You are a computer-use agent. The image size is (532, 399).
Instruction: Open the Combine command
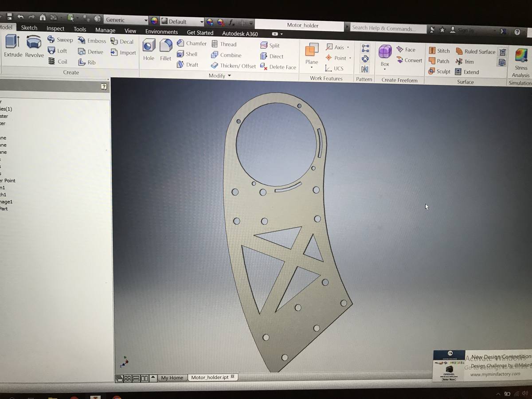tap(226, 55)
